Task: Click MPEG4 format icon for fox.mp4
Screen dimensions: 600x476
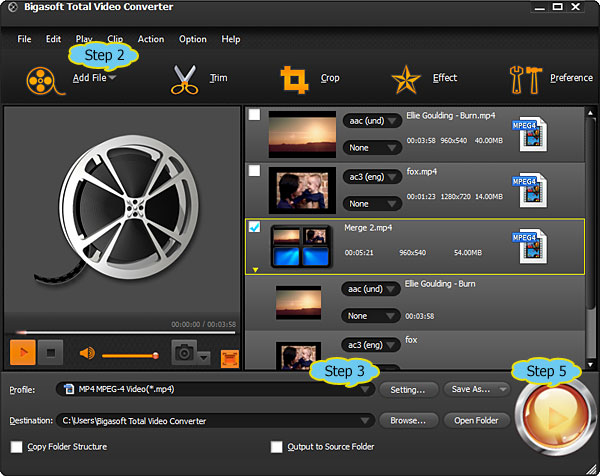Action: (530, 190)
